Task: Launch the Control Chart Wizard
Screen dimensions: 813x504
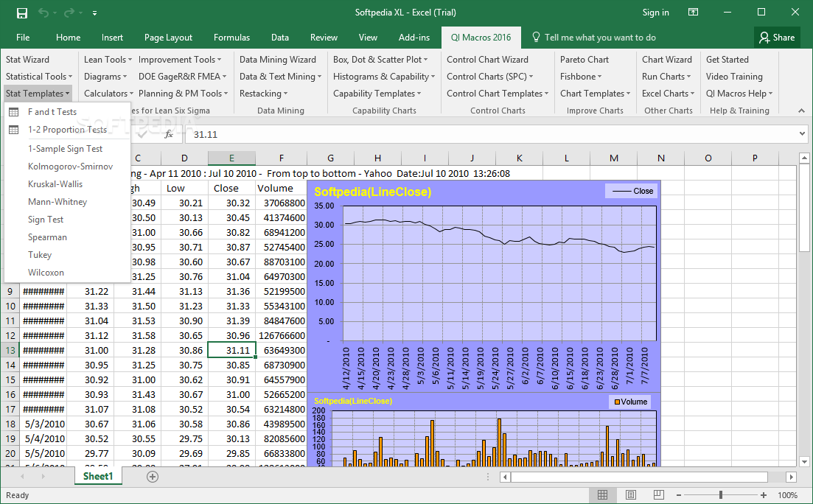Action: 487,60
